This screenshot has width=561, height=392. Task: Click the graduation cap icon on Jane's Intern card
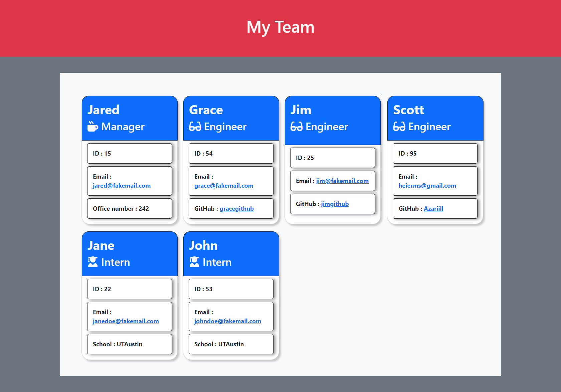point(92,262)
